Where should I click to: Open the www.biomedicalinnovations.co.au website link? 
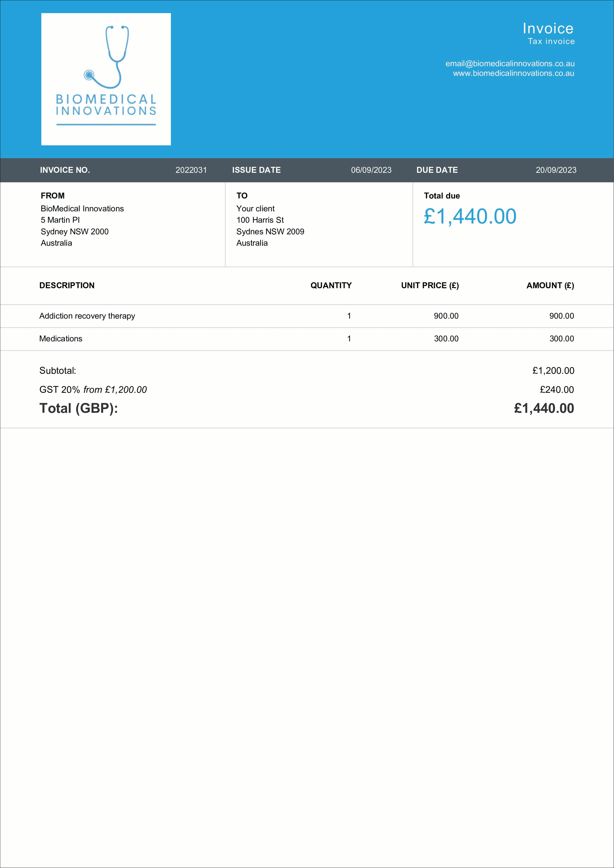pyautogui.click(x=513, y=73)
